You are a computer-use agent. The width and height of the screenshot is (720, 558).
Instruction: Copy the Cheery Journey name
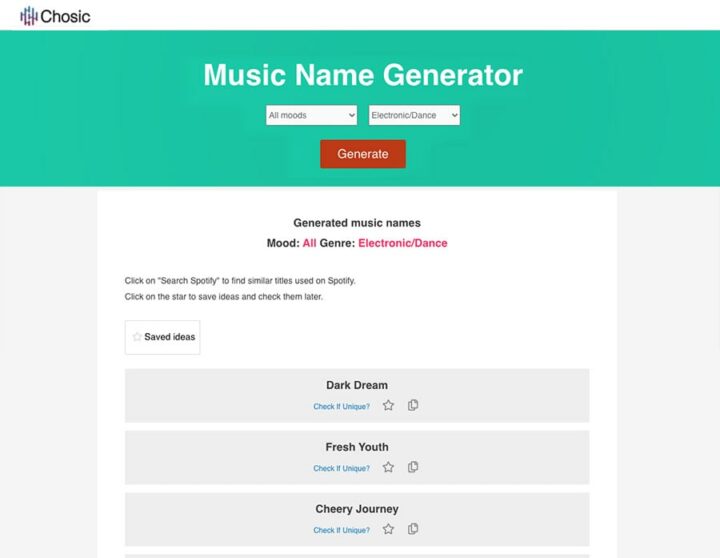pos(413,529)
